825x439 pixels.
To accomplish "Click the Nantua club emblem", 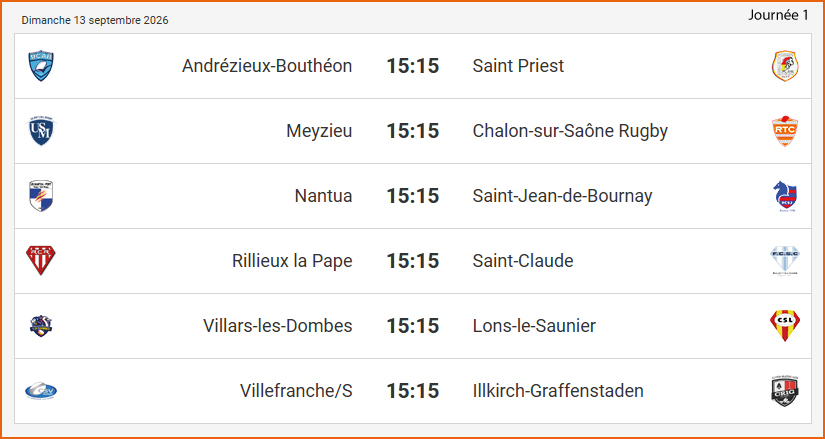I will pos(41,196).
